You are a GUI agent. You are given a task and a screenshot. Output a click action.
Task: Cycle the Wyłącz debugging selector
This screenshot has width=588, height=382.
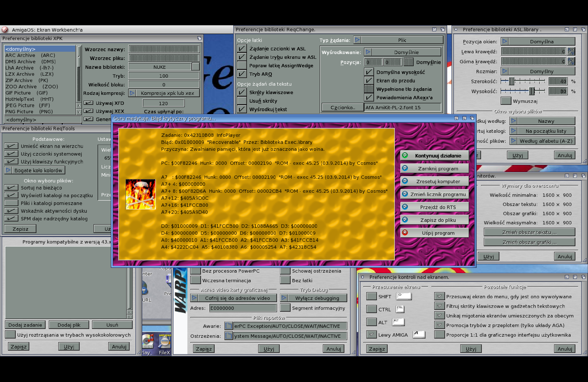313,298
